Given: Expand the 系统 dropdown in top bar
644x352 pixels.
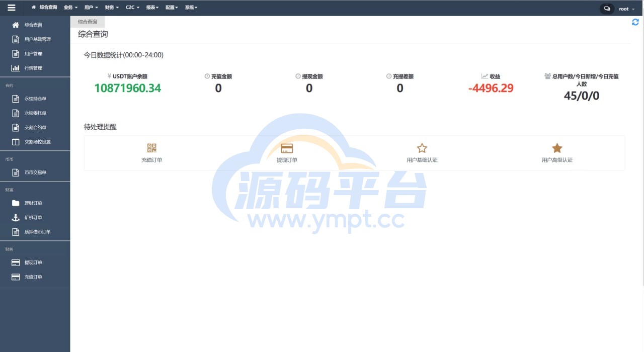Looking at the screenshot, I should (x=191, y=8).
